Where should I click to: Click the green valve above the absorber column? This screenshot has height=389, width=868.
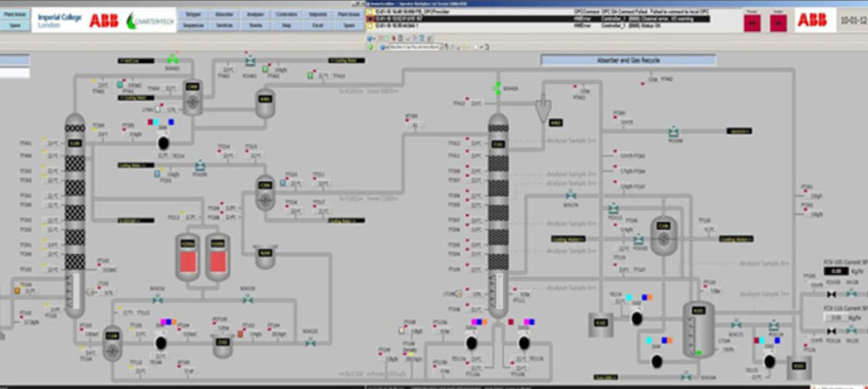point(496,89)
